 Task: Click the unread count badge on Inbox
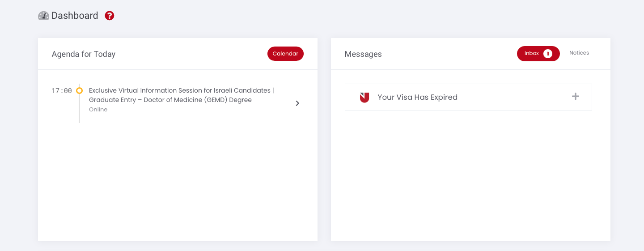tap(548, 54)
